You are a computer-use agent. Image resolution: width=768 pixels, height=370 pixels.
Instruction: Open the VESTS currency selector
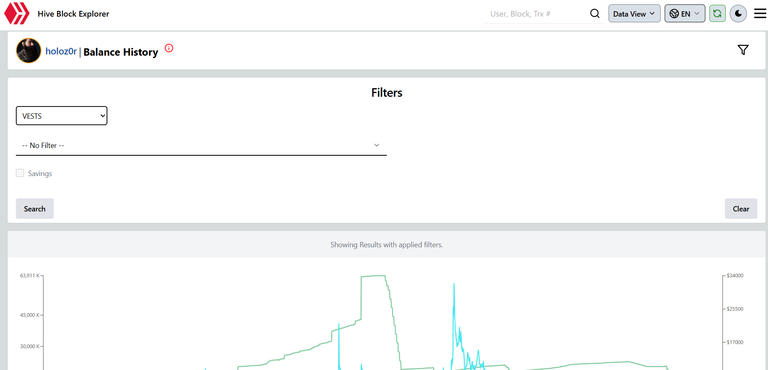pyautogui.click(x=62, y=116)
